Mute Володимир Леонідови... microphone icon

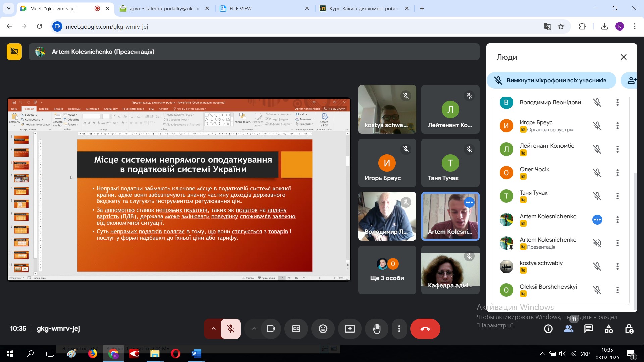(597, 102)
